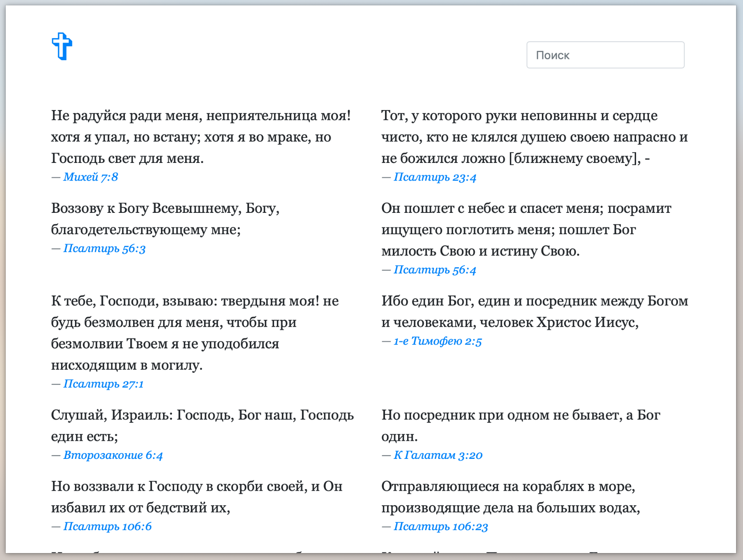Follow the Псалтирь 56:3 link
Image resolution: width=743 pixels, height=560 pixels.
tap(104, 248)
